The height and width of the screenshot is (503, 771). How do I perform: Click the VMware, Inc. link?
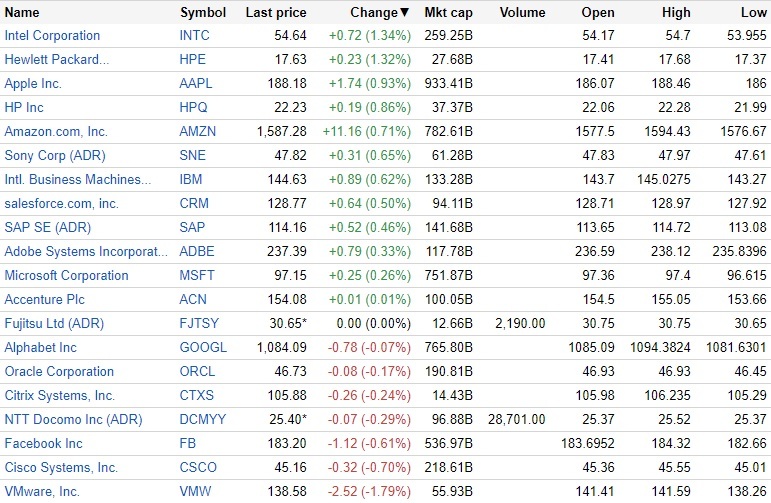pos(42,492)
